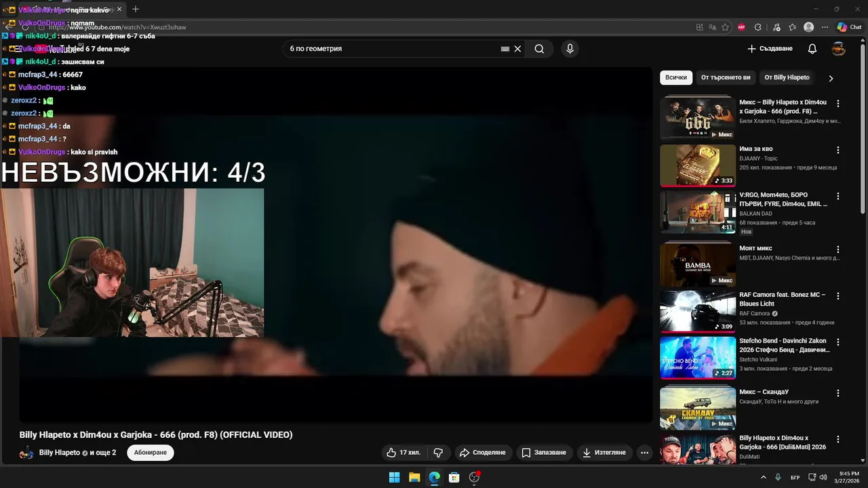Open the 666 mix thumbnail
The width and height of the screenshot is (868, 488).
coord(698,119)
